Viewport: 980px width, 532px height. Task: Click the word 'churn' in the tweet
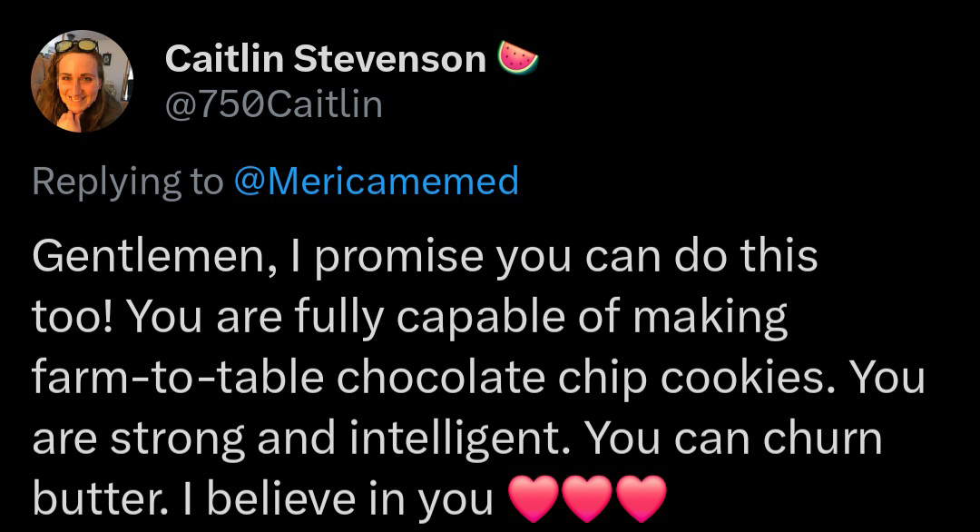tap(822, 438)
